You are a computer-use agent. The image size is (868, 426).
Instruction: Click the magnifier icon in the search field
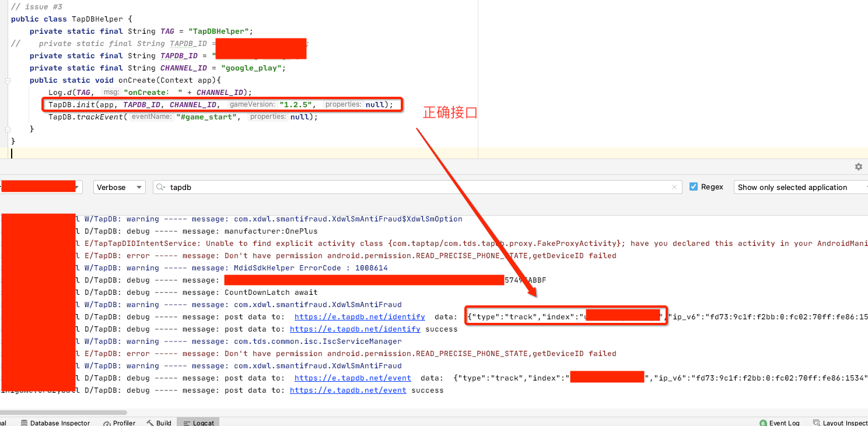[159, 187]
